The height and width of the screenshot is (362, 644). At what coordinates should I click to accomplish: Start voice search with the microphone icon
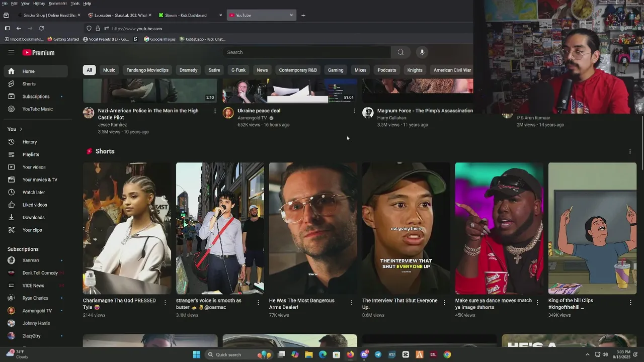[422, 52]
